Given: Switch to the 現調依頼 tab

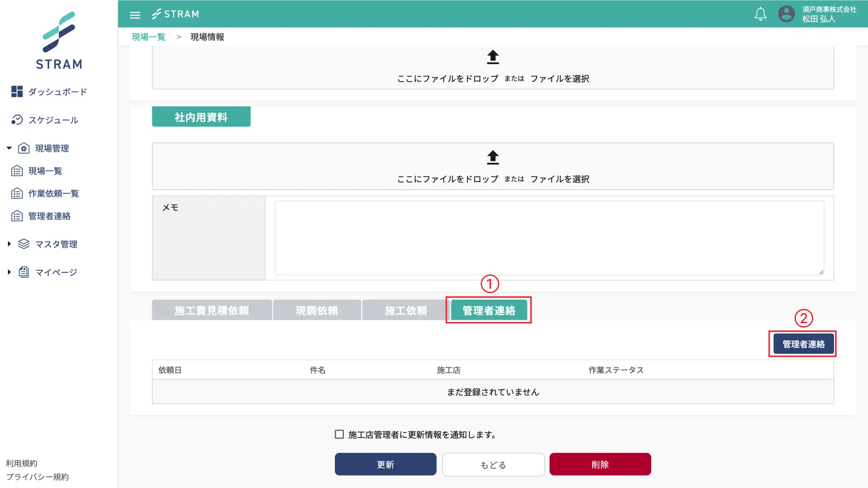Looking at the screenshot, I should point(317,310).
